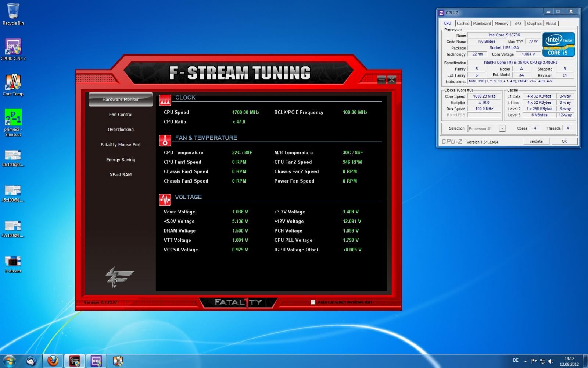Click the +12V Voltage 12.091 V value
Viewport: 588px width, 368px height.
(352, 222)
